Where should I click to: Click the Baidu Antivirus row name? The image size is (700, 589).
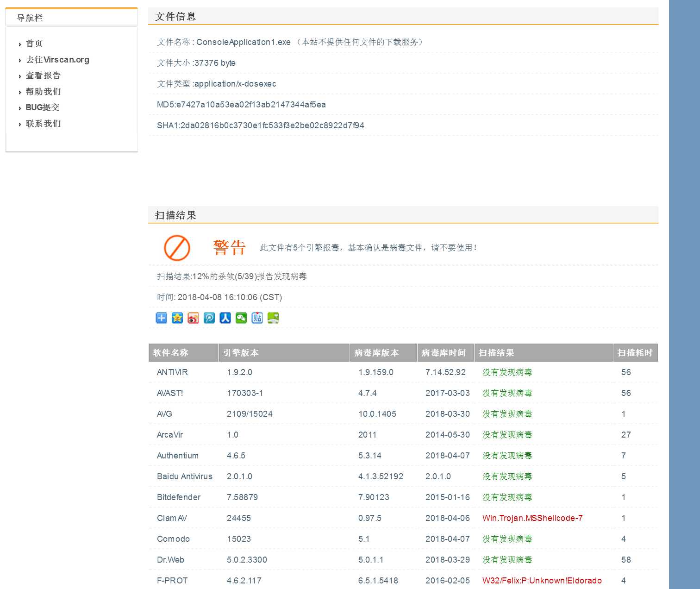click(185, 476)
